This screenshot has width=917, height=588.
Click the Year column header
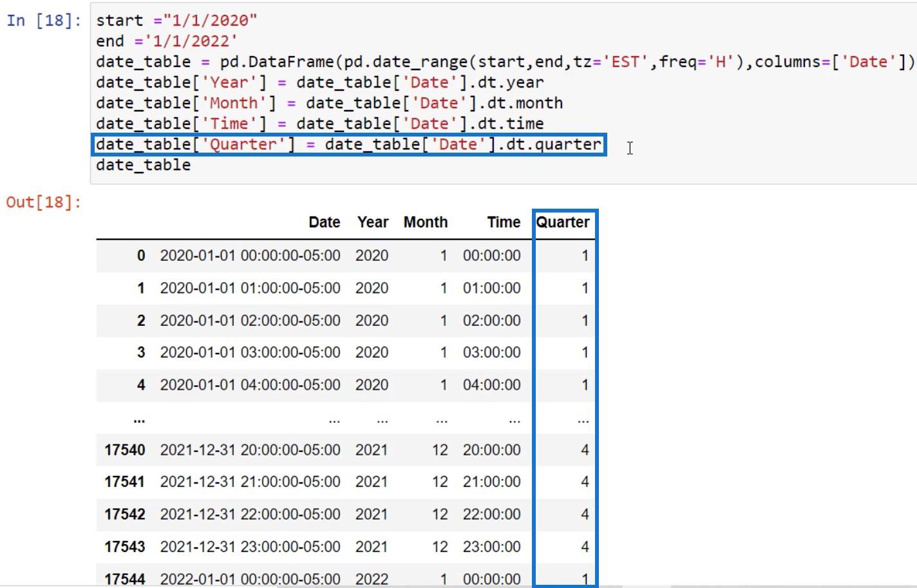[373, 222]
